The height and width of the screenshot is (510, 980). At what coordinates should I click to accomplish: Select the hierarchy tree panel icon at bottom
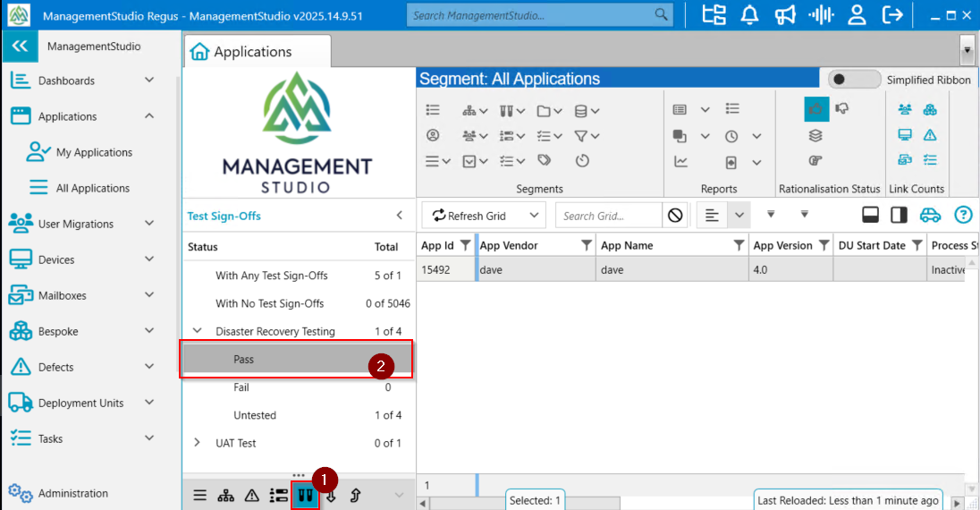click(225, 496)
